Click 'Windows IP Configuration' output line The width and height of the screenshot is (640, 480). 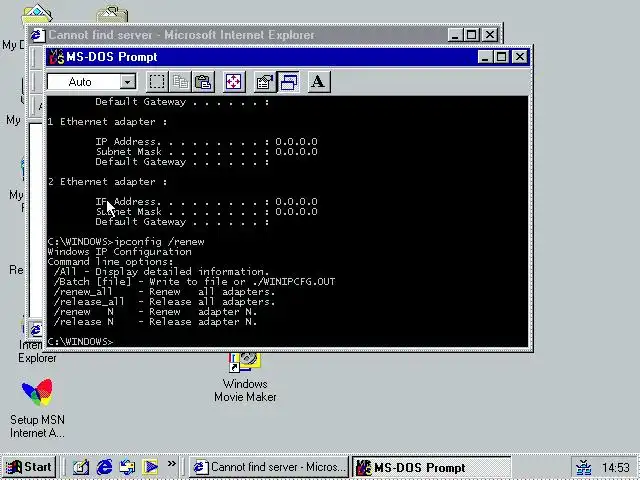coord(119,252)
